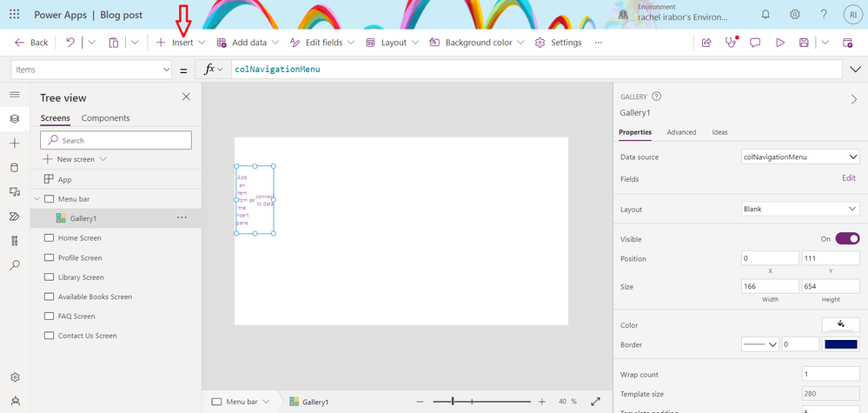868x413 pixels.
Task: Open the Comments icon
Action: click(x=755, y=43)
